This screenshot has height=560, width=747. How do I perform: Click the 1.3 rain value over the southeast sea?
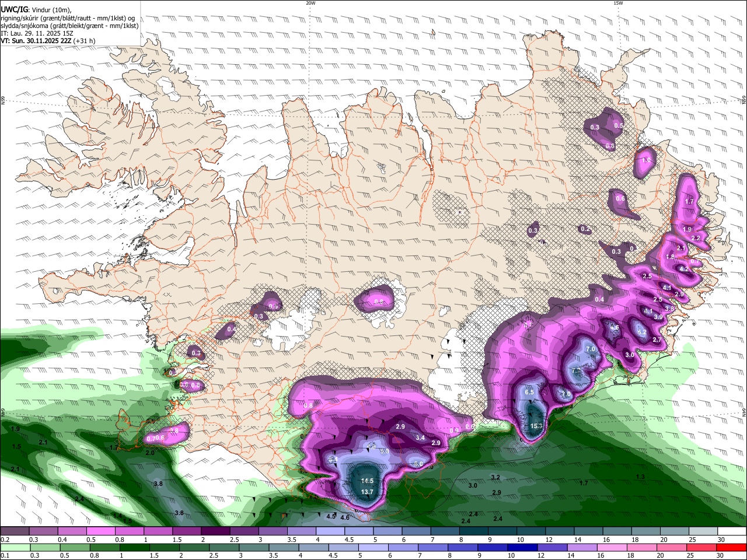coord(640,477)
